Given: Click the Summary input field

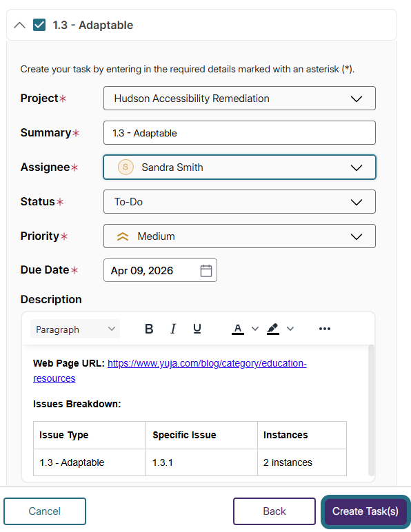Looking at the screenshot, I should click(x=239, y=133).
